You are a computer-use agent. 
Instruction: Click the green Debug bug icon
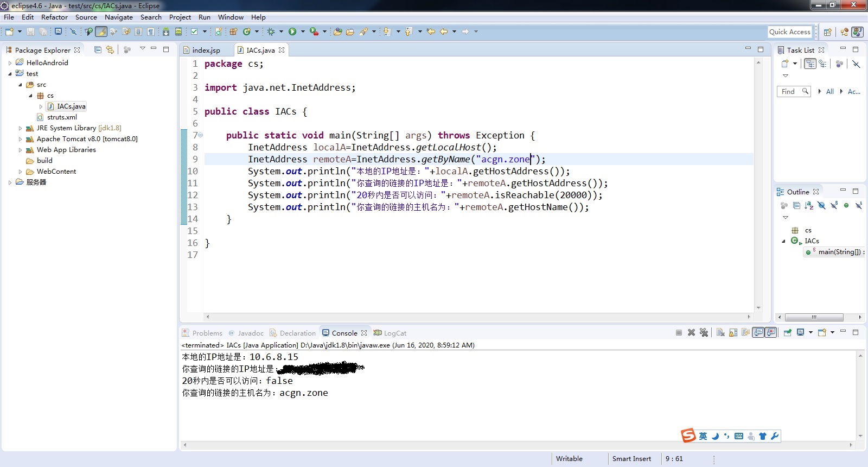tap(271, 31)
